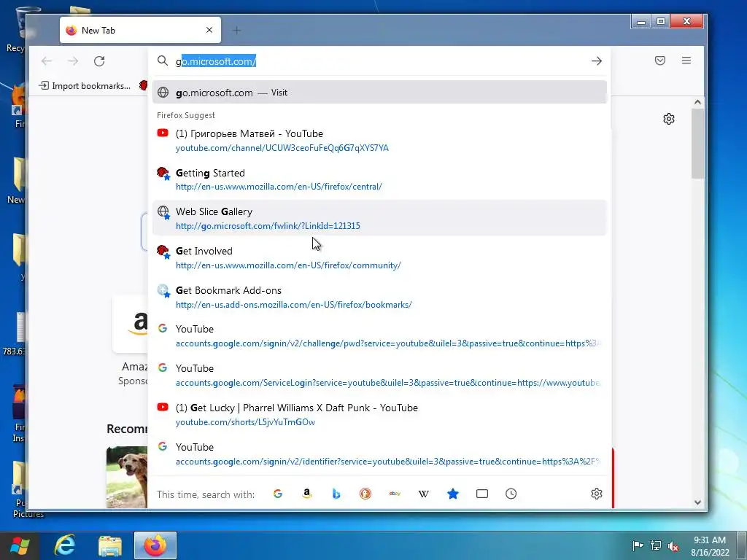The image size is (747, 560).
Task: Search history with the clock icon
Action: pos(511,494)
